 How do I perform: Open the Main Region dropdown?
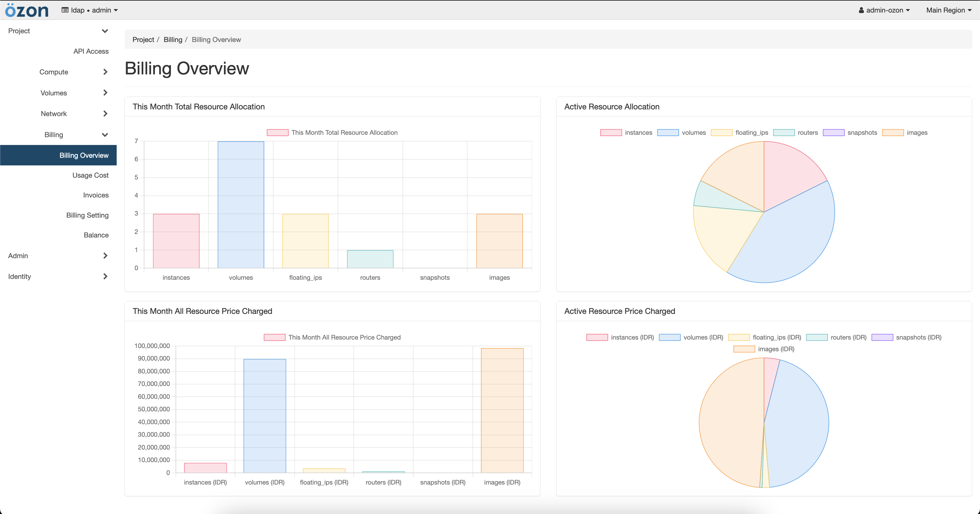(949, 10)
